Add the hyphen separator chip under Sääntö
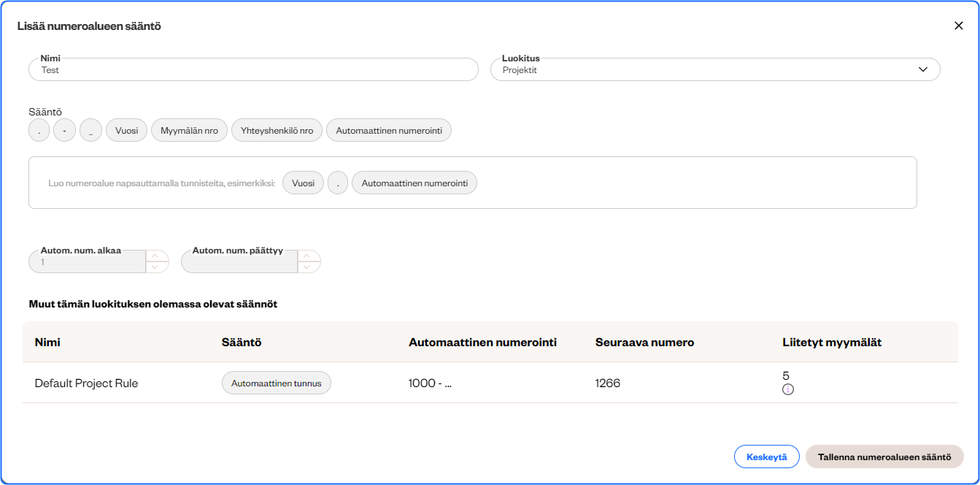The width and height of the screenshot is (980, 485). [x=65, y=131]
